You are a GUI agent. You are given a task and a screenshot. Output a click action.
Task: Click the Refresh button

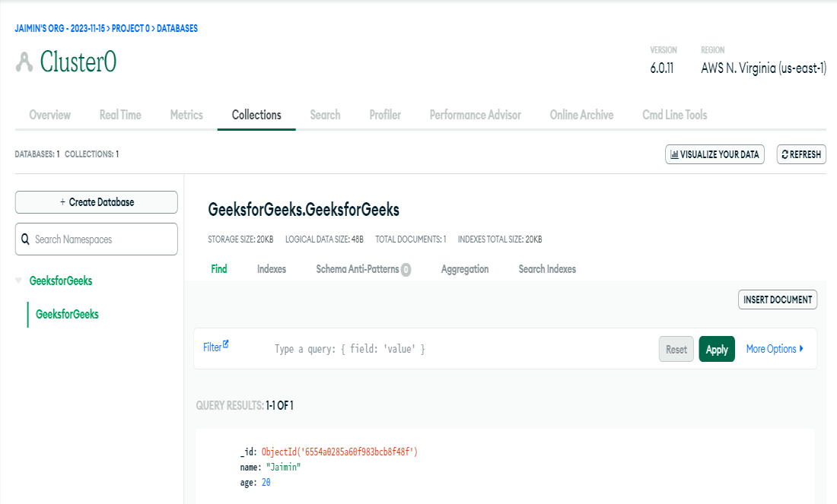(x=801, y=154)
